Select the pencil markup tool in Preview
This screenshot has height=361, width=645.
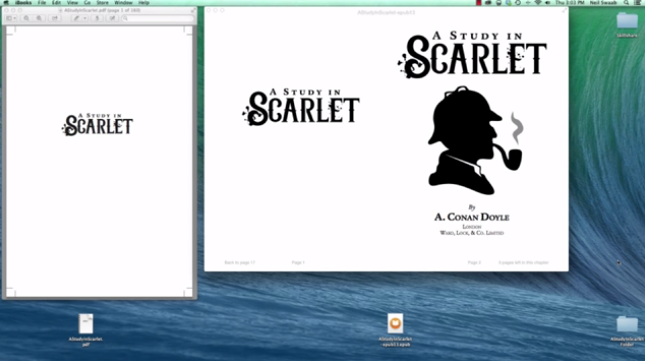click(x=76, y=18)
